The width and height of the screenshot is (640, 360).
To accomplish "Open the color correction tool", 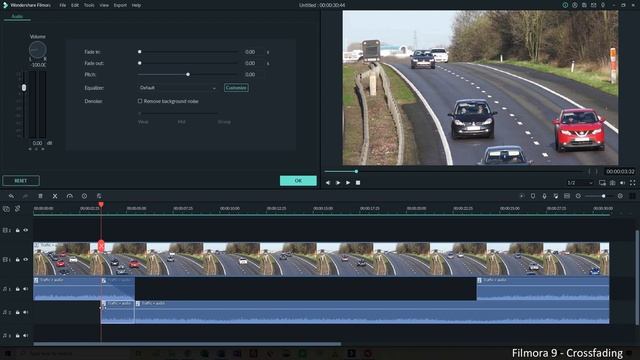I will coord(99,196).
